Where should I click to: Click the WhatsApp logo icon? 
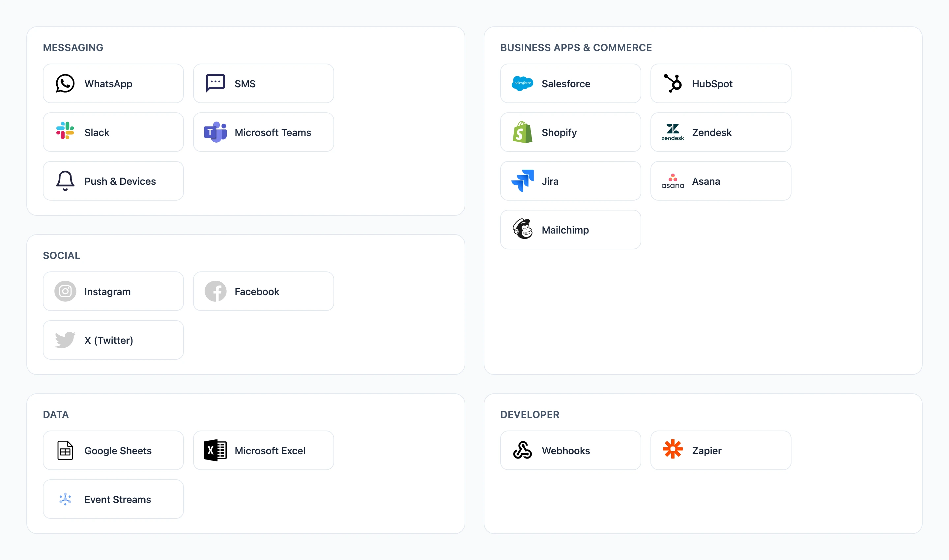[x=65, y=83]
